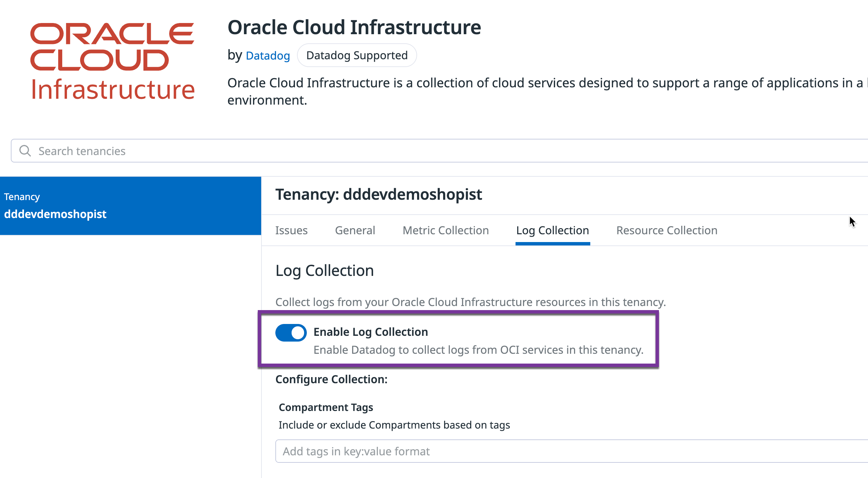Viewport: 868px width, 478px height.
Task: Click the Configure Collection label
Action: 331,379
